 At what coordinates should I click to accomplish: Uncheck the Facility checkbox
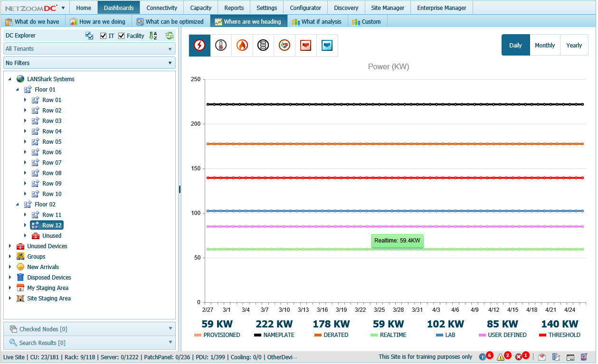click(x=121, y=36)
